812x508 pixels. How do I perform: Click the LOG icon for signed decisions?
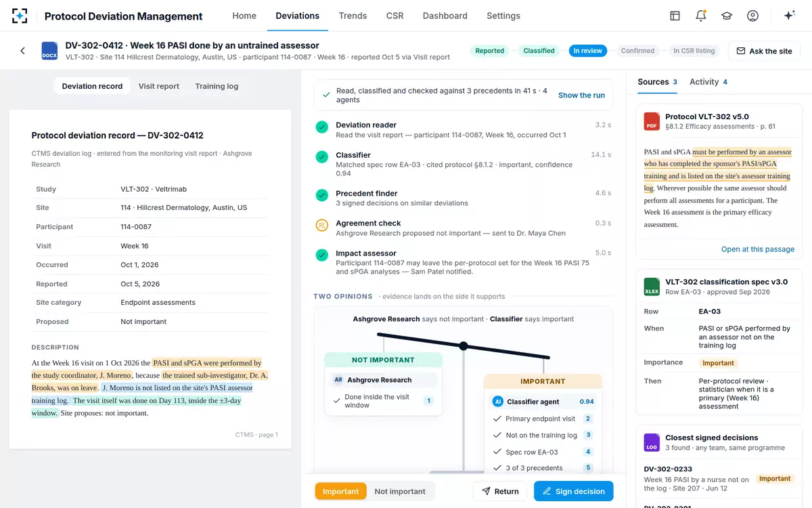coord(652,442)
